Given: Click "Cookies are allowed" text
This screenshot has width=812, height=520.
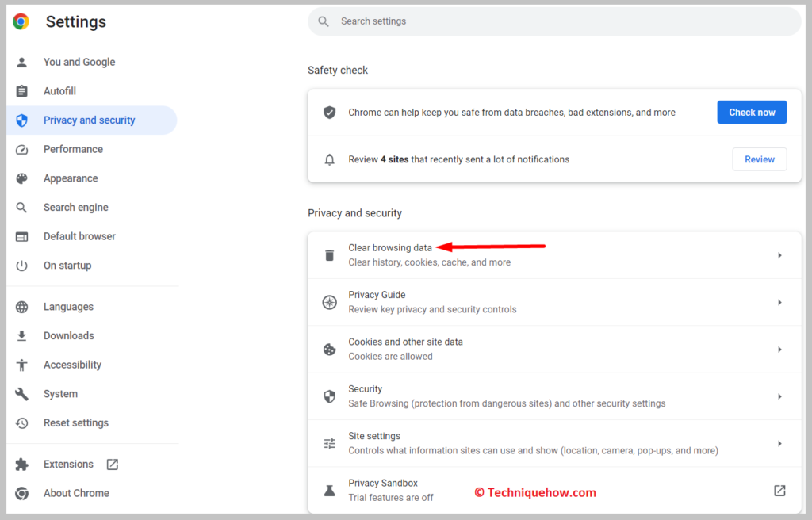Looking at the screenshot, I should (390, 357).
